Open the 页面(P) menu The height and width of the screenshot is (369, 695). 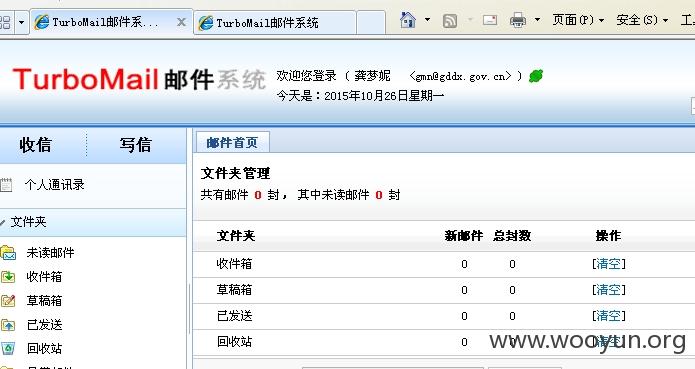pos(578,20)
